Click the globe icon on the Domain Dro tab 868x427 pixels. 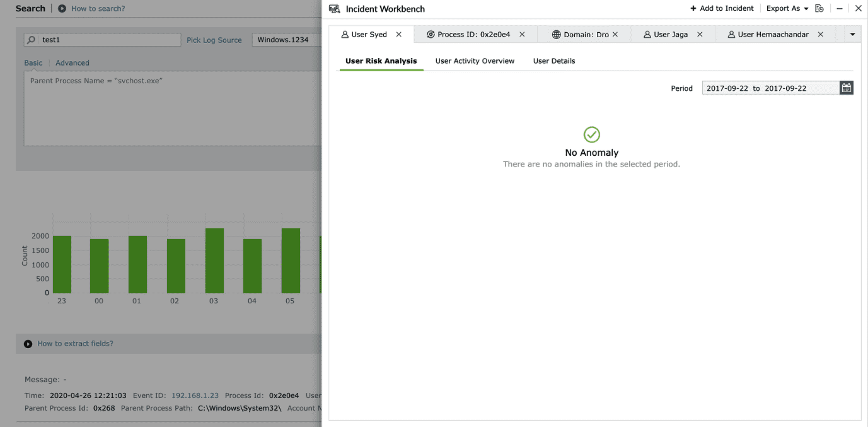tap(558, 34)
